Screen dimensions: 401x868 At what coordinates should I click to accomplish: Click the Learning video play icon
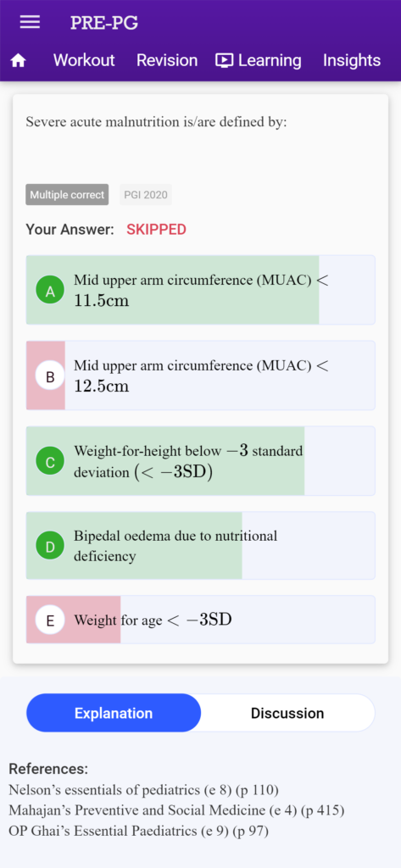pos(225,60)
